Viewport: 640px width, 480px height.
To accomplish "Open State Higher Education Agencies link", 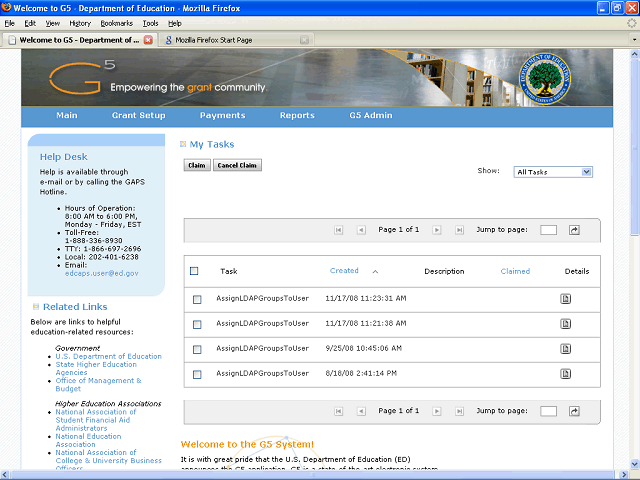I will click(96, 369).
